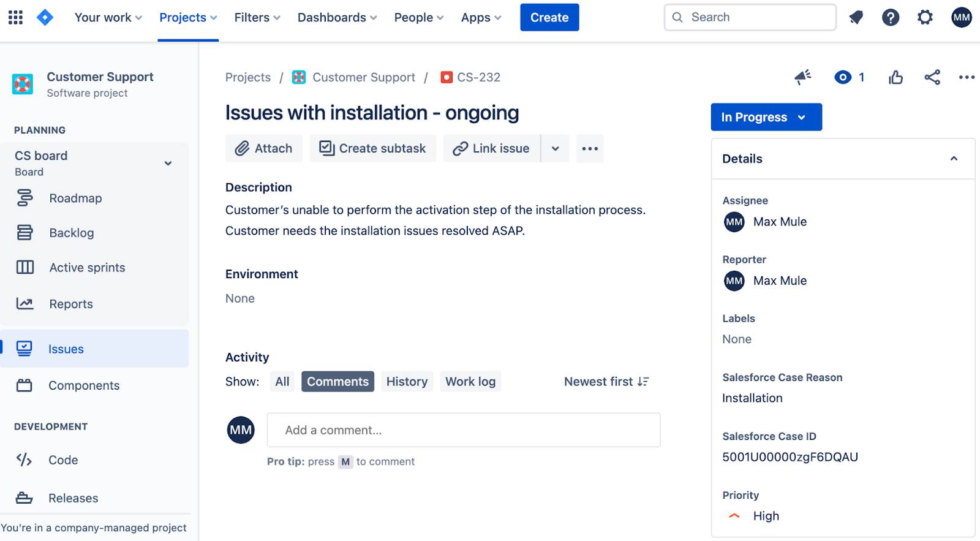Click the High priority arrow icon

[x=734, y=516]
